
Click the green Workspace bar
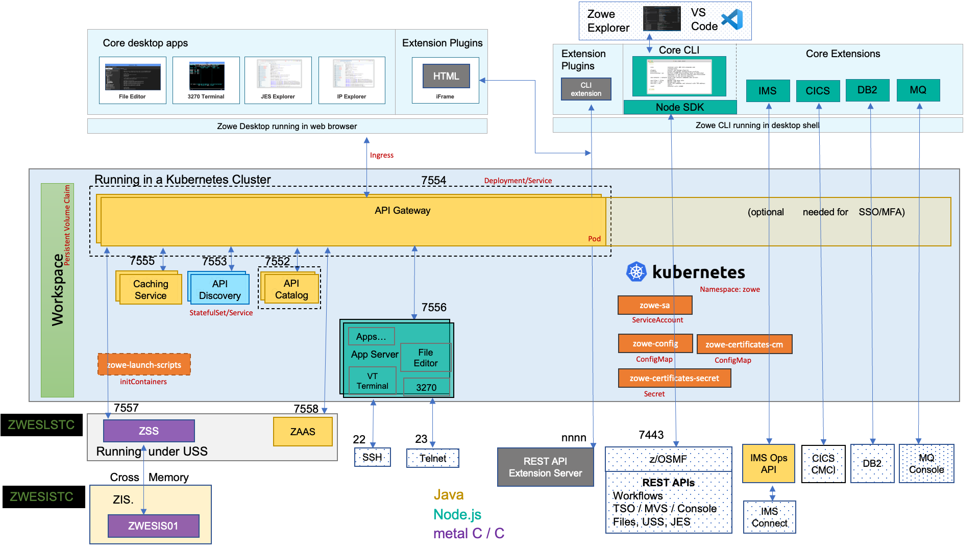click(57, 290)
